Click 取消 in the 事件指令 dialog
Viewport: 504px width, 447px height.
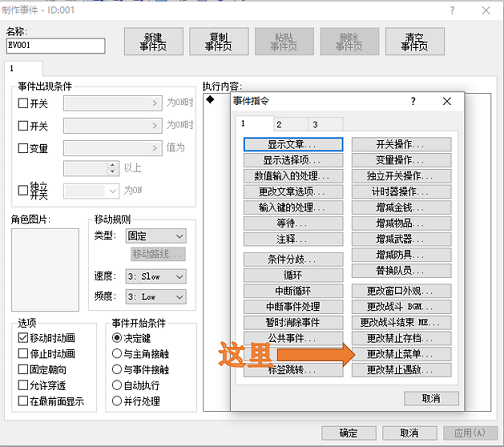pos(431,398)
